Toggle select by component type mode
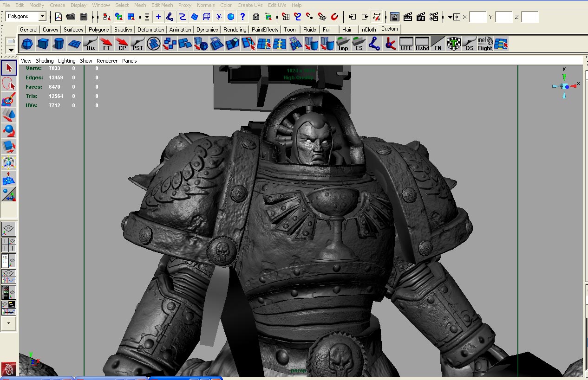The image size is (588, 380). 131,17
